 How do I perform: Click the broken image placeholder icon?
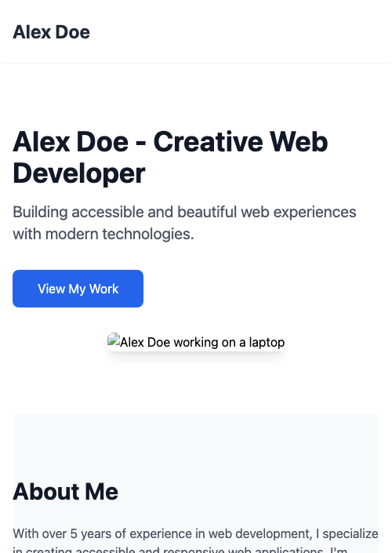pos(114,340)
